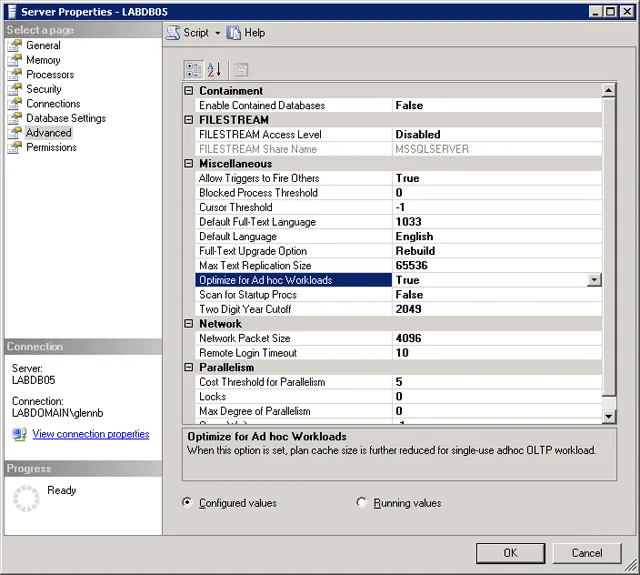This screenshot has height=575, width=640.
Task: Select the Processors page
Action: pyautogui.click(x=50, y=75)
